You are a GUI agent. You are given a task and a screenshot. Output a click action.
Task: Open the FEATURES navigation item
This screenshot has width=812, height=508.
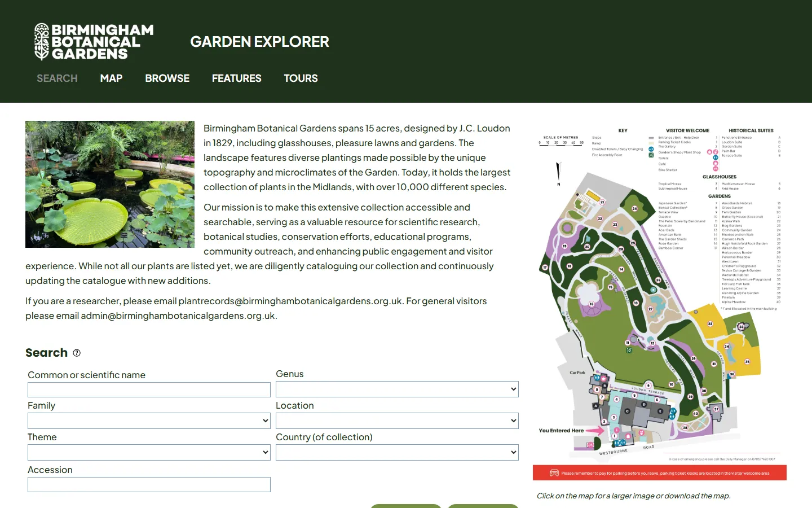(237, 78)
